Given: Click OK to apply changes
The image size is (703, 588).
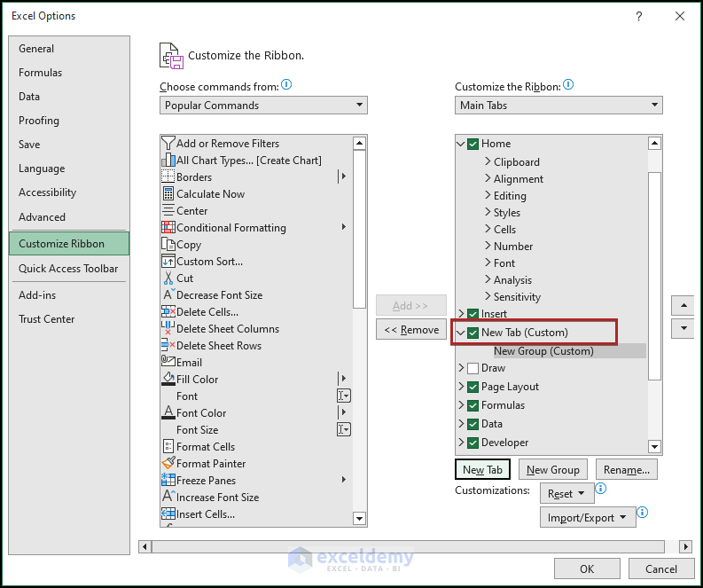Looking at the screenshot, I should [x=587, y=568].
